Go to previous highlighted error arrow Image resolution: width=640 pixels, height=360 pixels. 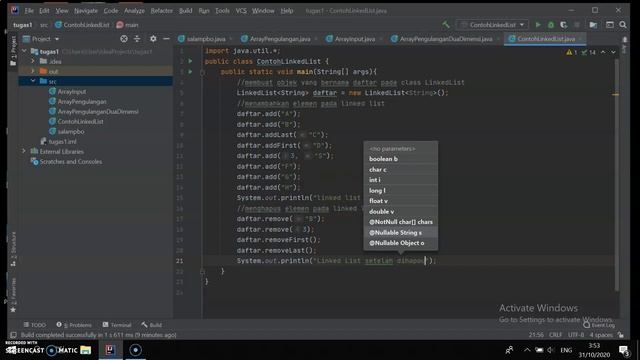click(x=603, y=52)
